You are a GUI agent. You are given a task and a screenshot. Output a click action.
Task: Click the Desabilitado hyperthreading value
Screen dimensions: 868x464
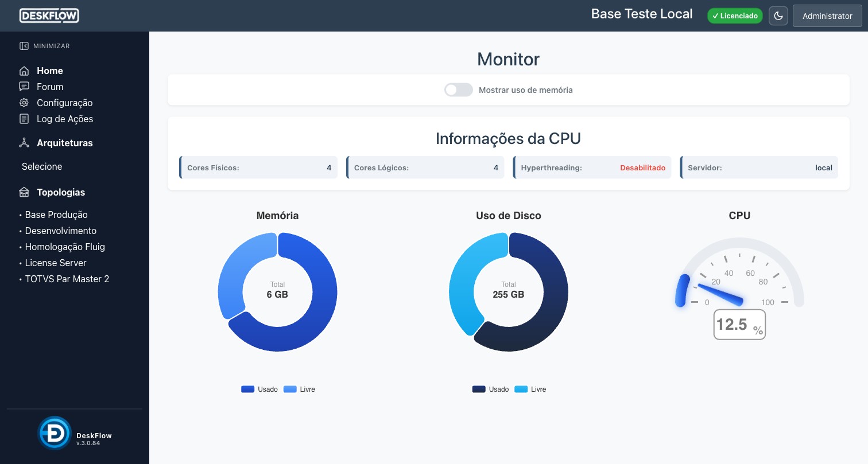pos(642,168)
